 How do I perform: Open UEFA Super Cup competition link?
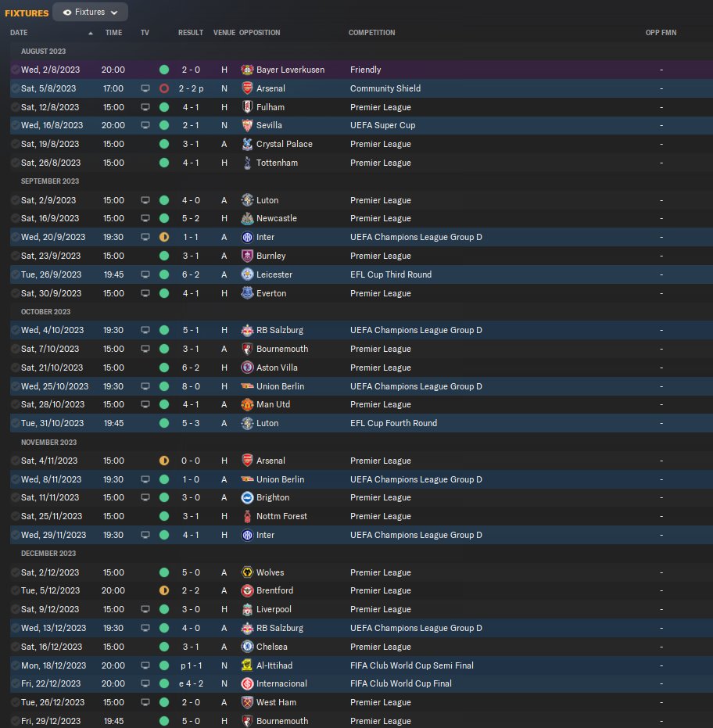(382, 125)
